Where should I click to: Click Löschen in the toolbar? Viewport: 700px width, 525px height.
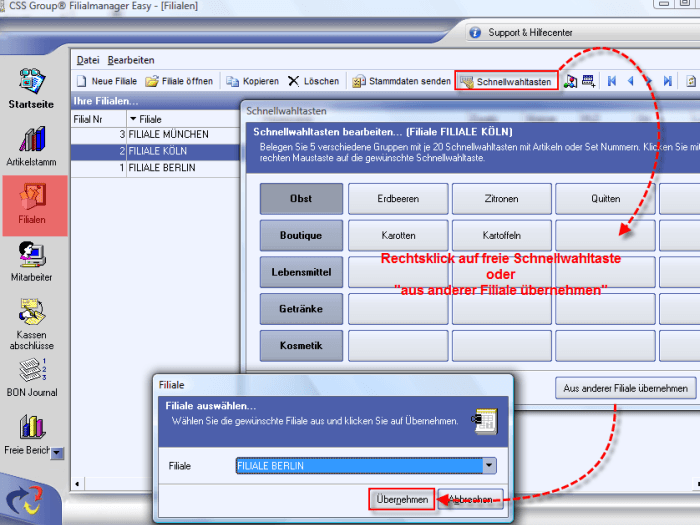coord(313,81)
